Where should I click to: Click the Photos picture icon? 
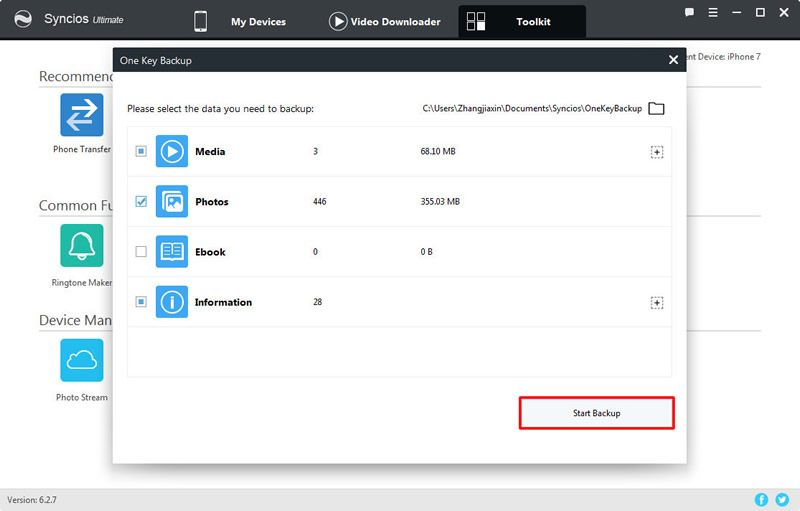click(x=171, y=201)
